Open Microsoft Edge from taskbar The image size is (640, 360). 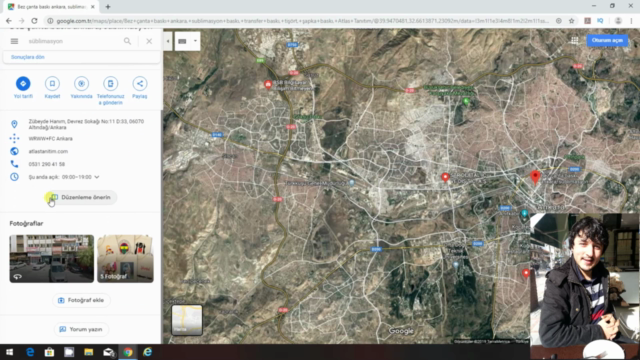[30, 352]
